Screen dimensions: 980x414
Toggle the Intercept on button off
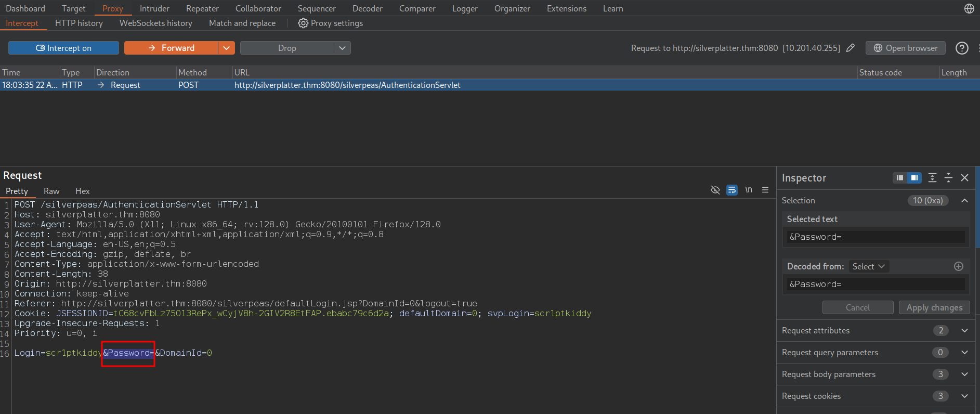tap(63, 48)
